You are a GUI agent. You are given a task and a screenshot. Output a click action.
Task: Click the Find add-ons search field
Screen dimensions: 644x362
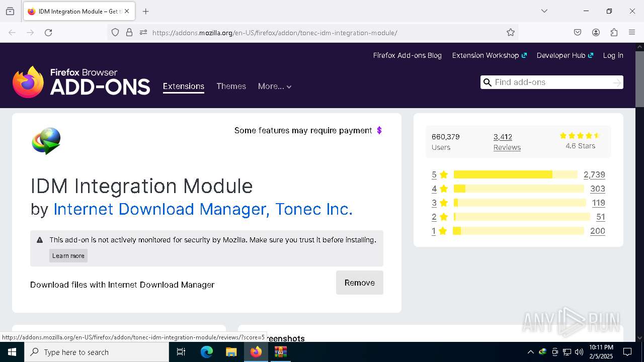[551, 82]
